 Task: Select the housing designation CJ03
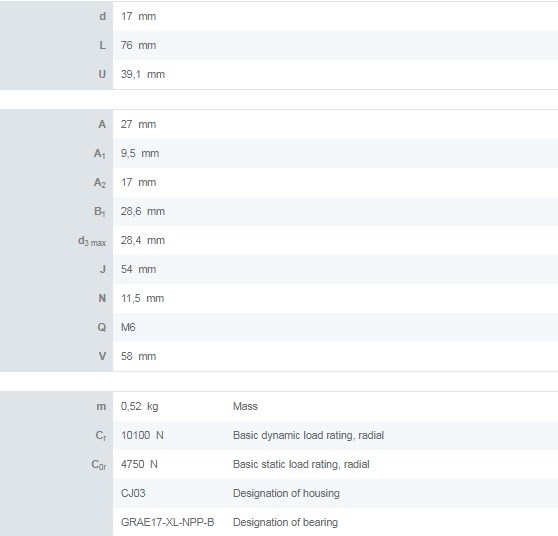point(133,493)
